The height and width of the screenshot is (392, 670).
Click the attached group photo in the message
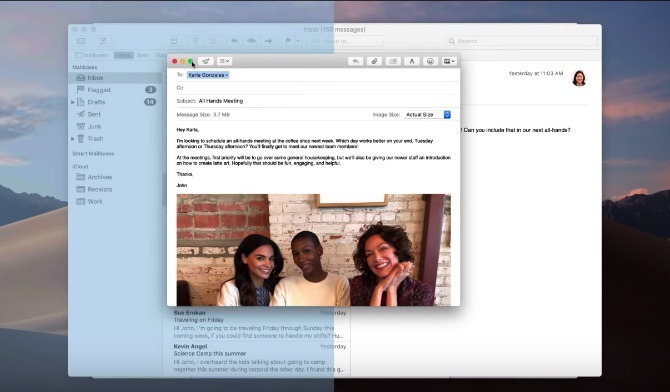pos(314,250)
